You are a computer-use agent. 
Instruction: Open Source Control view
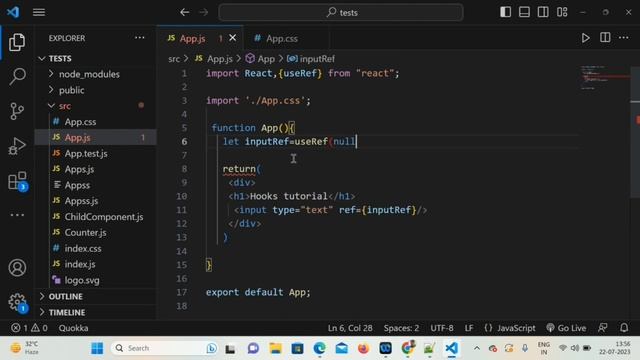(17, 111)
